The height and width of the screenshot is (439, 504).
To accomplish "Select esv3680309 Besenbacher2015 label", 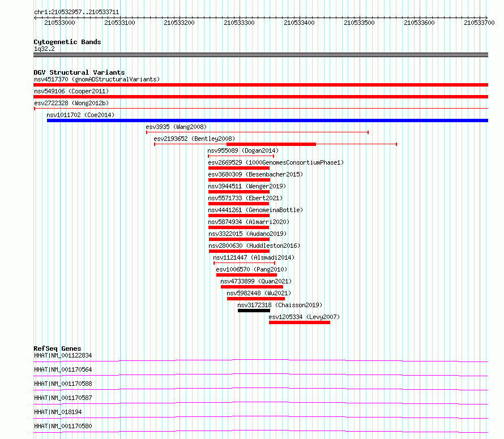I will click(x=255, y=174).
